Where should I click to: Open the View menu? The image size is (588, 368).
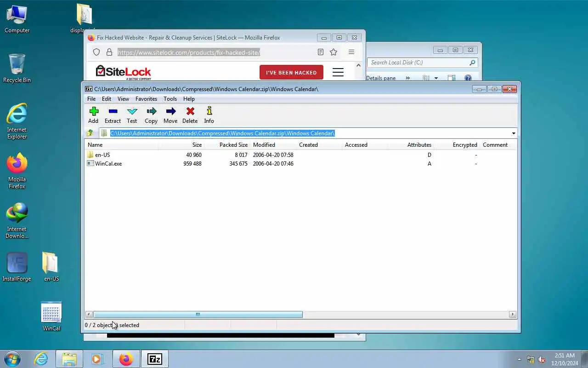point(123,99)
